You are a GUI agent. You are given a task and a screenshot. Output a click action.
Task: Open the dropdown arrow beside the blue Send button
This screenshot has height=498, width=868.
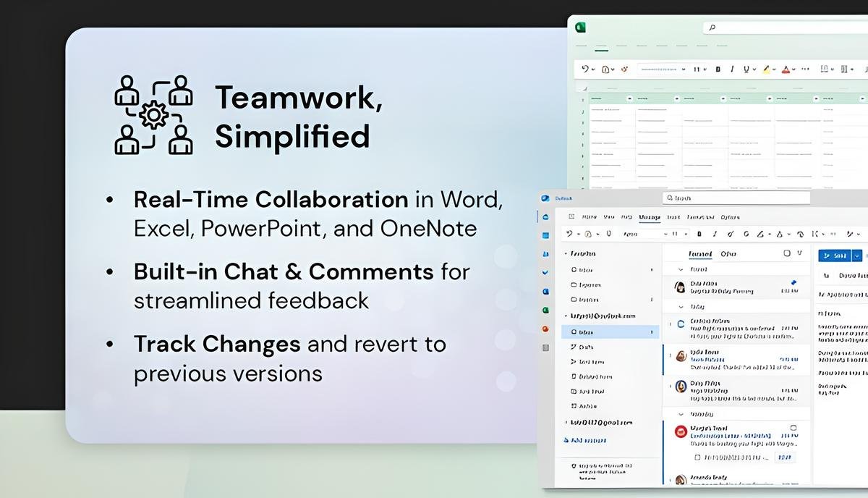tap(857, 255)
